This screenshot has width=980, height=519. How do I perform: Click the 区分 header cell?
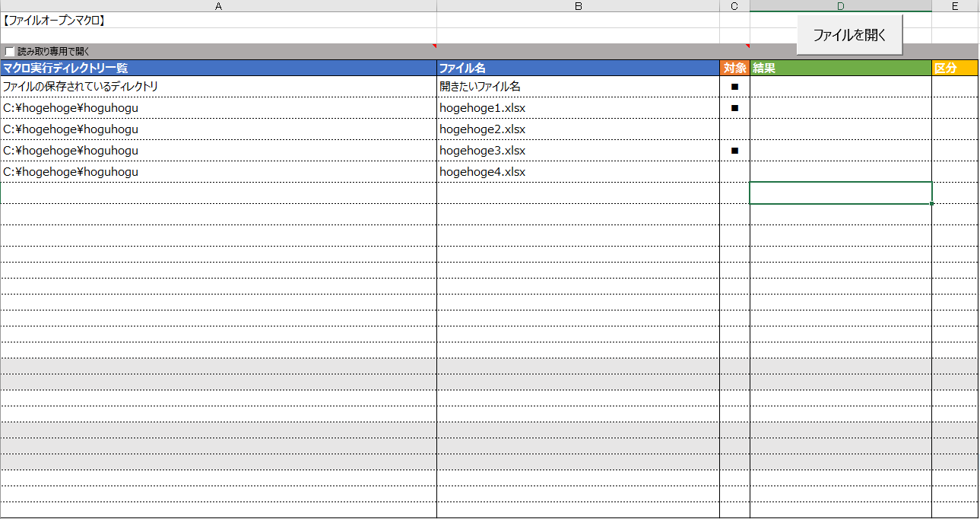click(x=955, y=68)
